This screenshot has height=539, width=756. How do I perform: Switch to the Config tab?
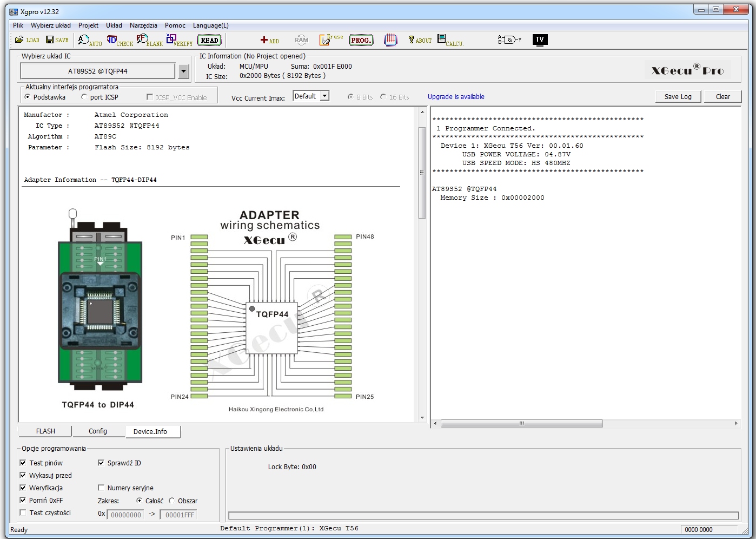pyautogui.click(x=98, y=431)
